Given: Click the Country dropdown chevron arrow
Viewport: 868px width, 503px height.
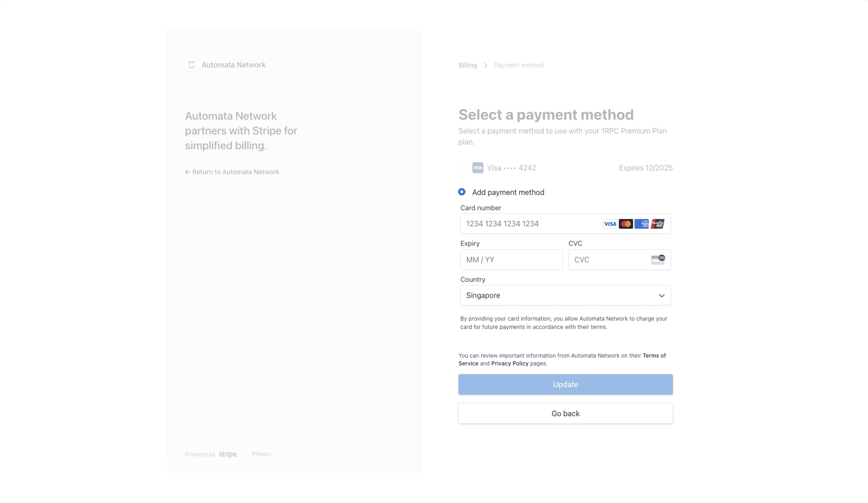Looking at the screenshot, I should [x=661, y=295].
